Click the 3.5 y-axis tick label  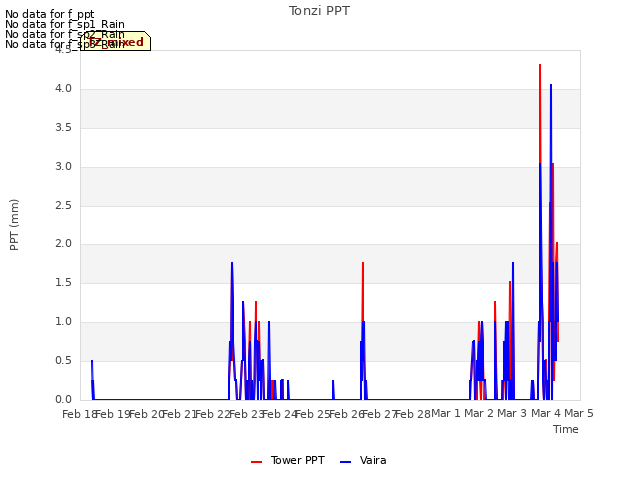63,128
